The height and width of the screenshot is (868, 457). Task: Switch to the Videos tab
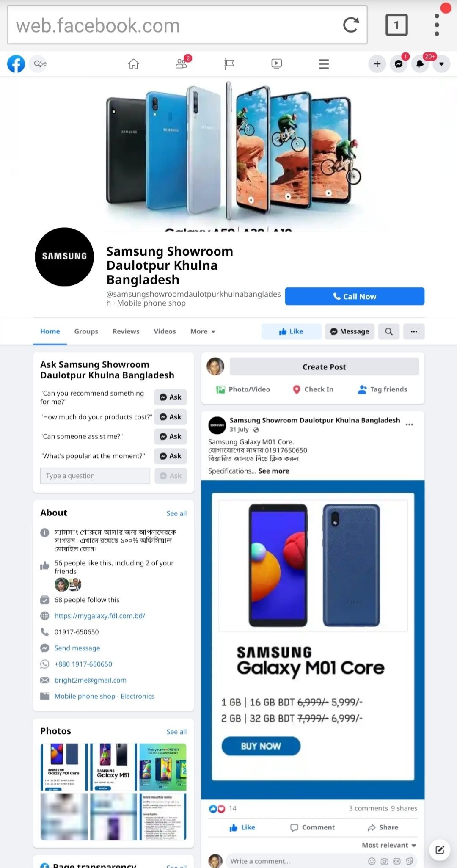(165, 331)
